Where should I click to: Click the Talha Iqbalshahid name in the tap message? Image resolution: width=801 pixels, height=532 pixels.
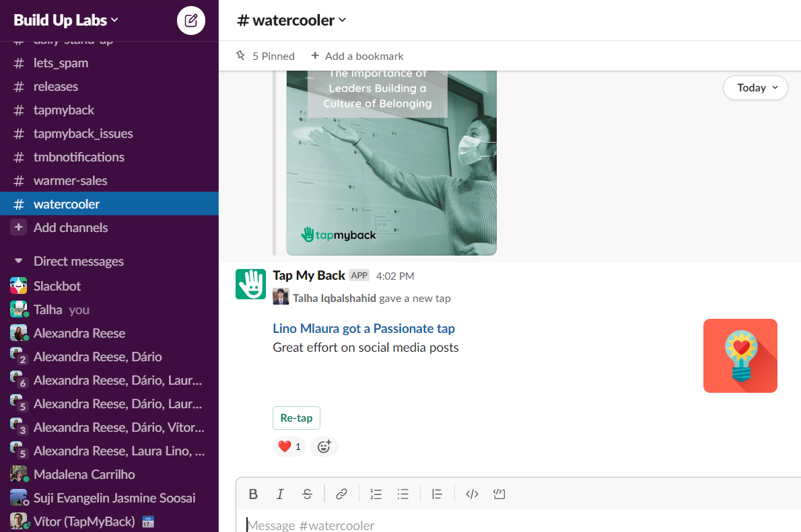pos(334,298)
